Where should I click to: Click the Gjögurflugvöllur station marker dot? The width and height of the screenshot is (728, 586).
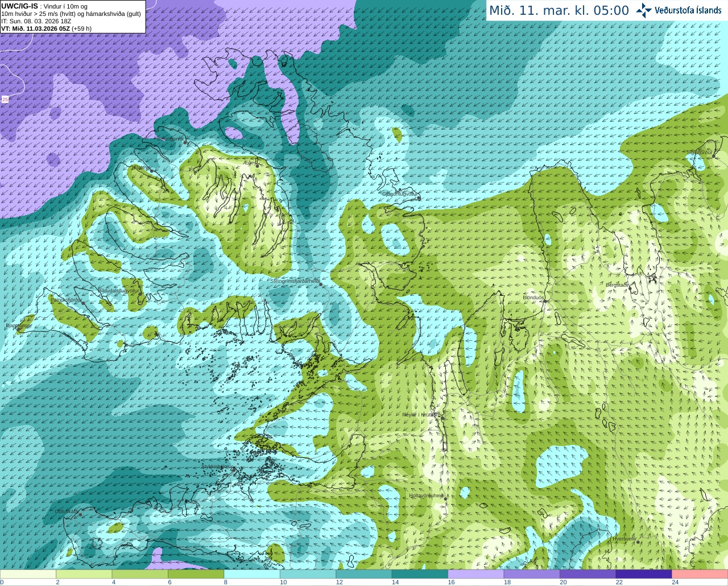419,197
